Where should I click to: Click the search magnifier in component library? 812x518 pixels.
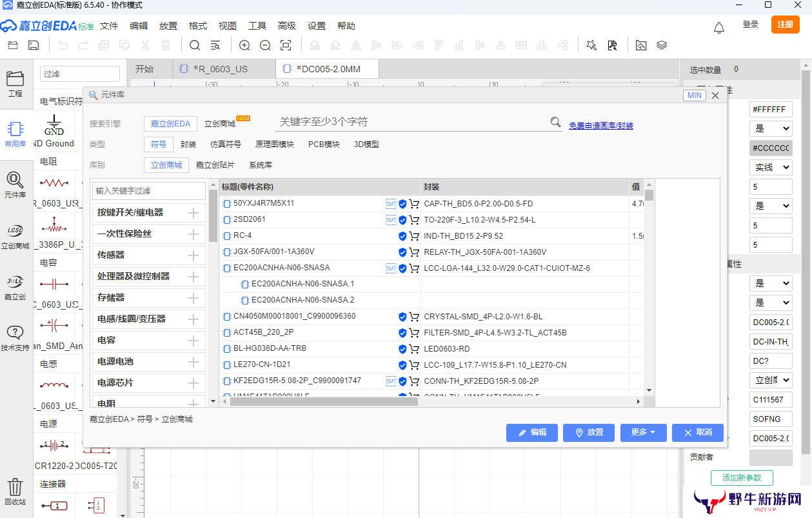click(555, 122)
